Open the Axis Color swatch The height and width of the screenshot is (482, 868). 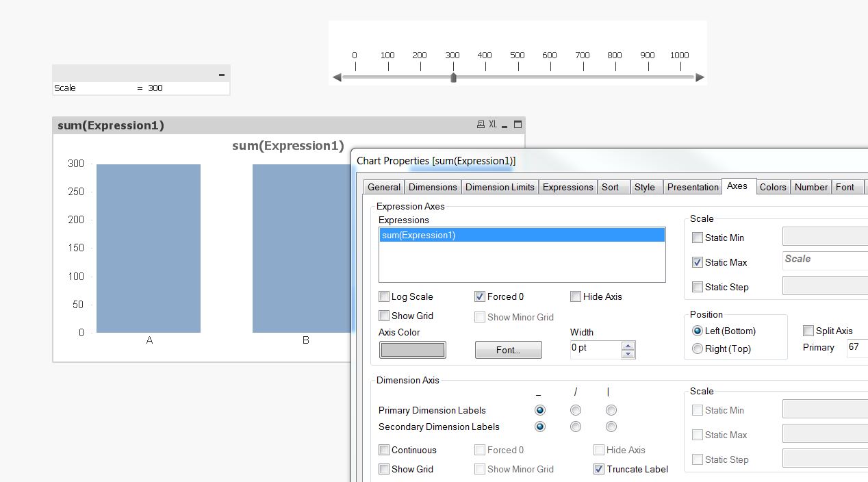pos(413,350)
